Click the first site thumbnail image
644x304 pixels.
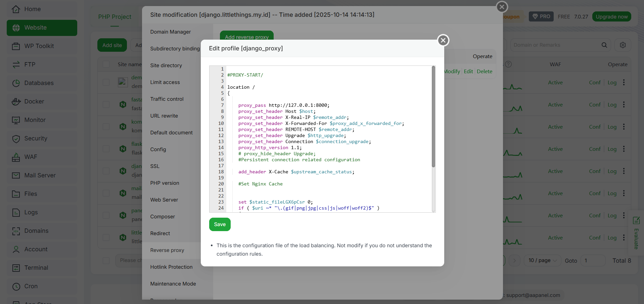[x=123, y=82]
